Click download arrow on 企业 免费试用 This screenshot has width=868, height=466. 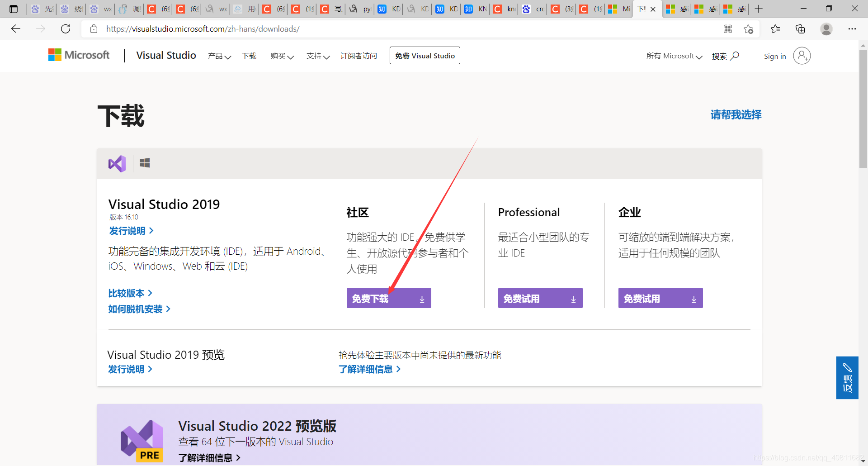point(693,299)
